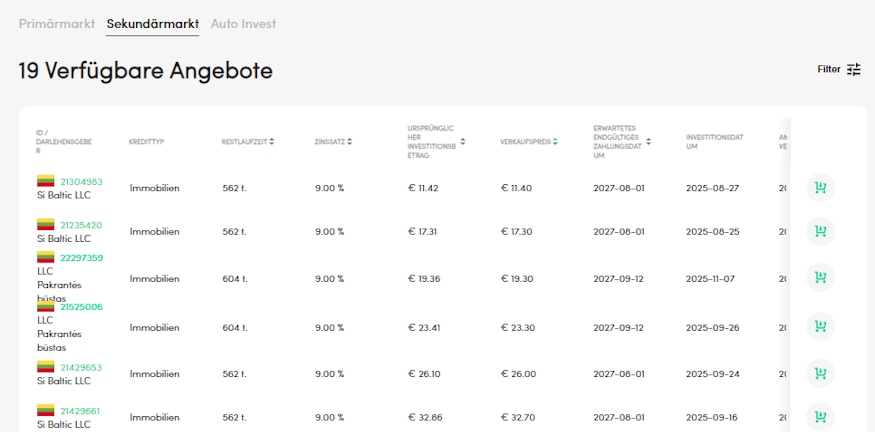
Task: Click cart icon for loan 22297359
Action: pos(820,278)
